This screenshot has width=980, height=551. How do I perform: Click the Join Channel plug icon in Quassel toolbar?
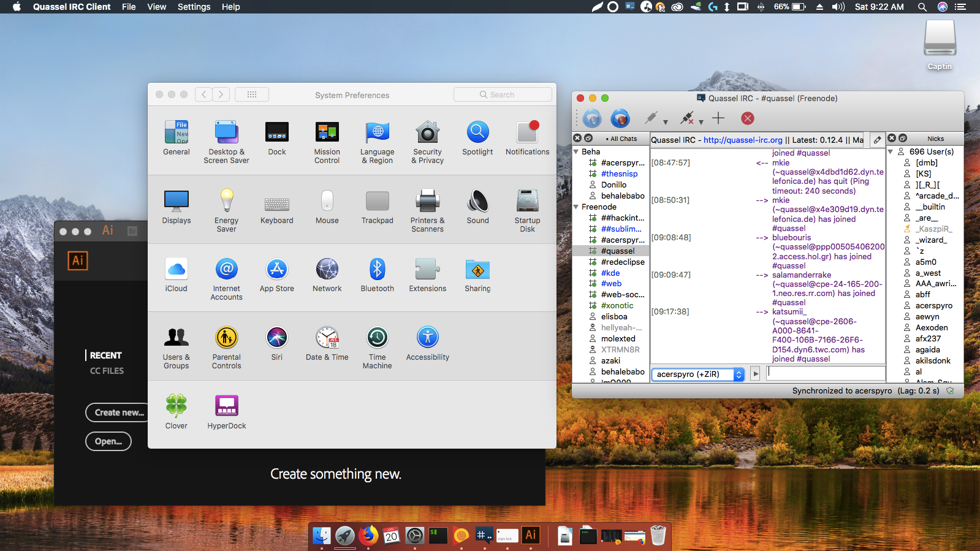pos(651,117)
